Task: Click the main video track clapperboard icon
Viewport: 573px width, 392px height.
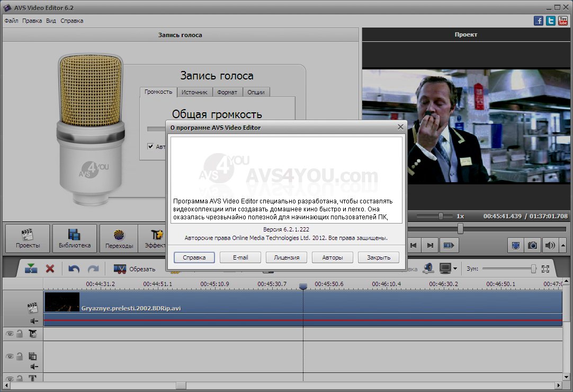Action: click(32, 308)
